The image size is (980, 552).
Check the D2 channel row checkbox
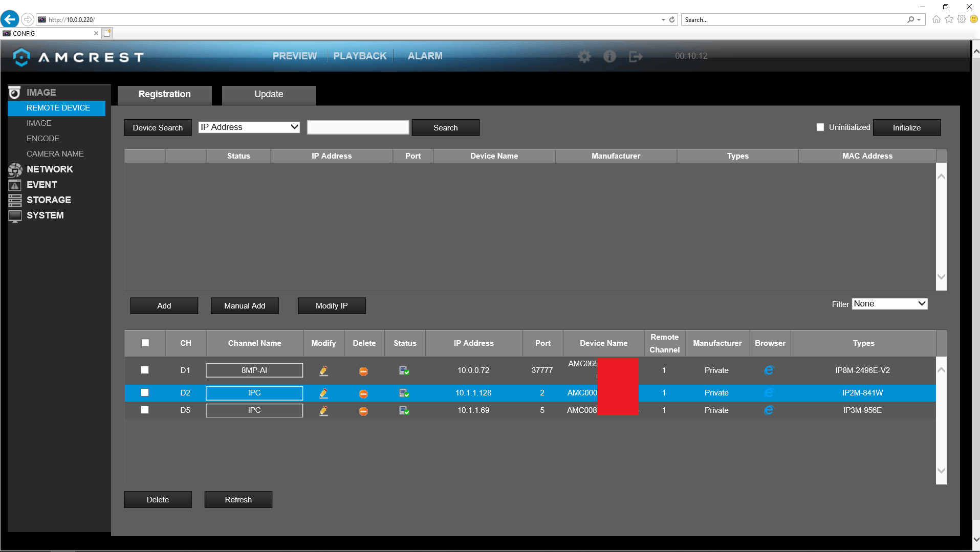pos(145,392)
